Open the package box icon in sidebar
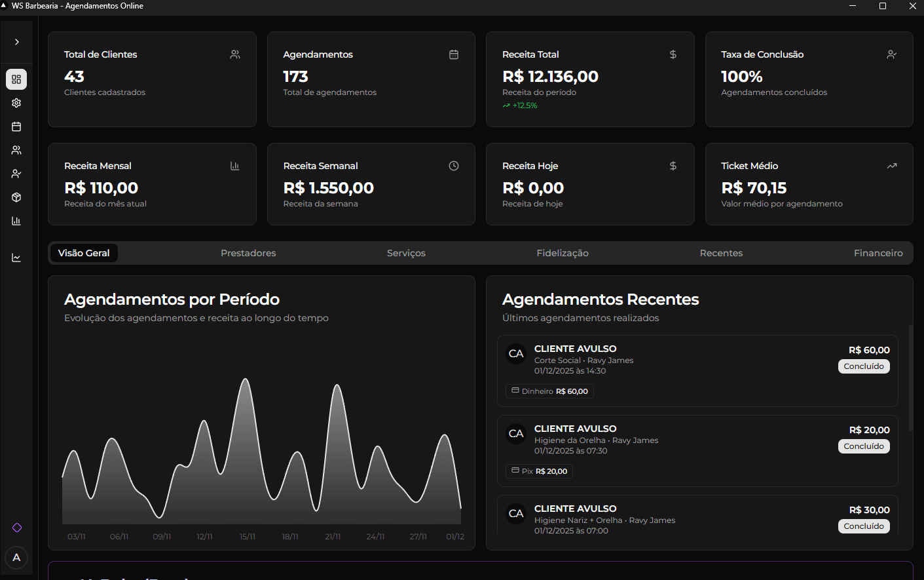 (16, 197)
